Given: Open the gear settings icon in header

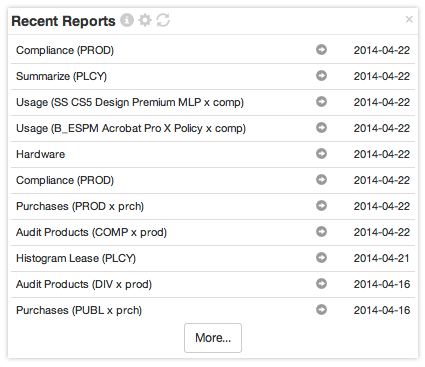Looking at the screenshot, I should pos(145,20).
